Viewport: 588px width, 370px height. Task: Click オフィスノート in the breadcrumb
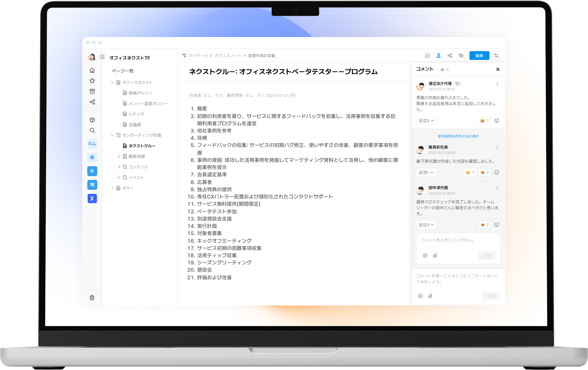228,56
